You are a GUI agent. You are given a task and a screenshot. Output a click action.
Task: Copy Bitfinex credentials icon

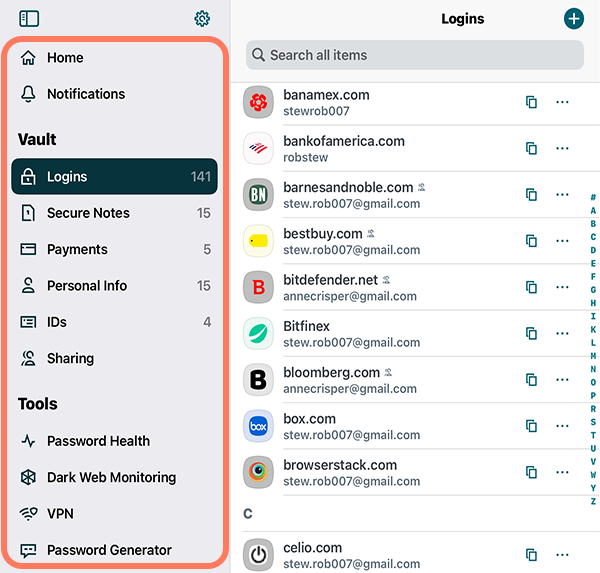point(531,334)
